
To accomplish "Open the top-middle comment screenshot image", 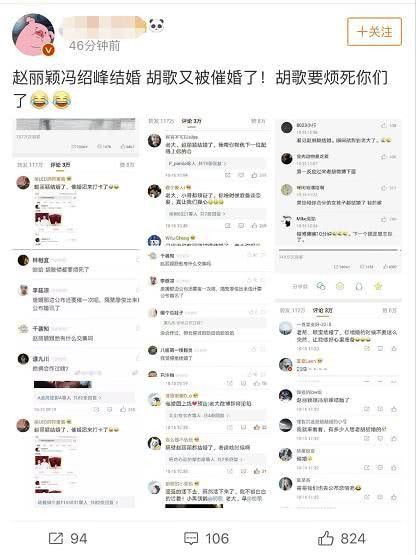I will 207,182.
